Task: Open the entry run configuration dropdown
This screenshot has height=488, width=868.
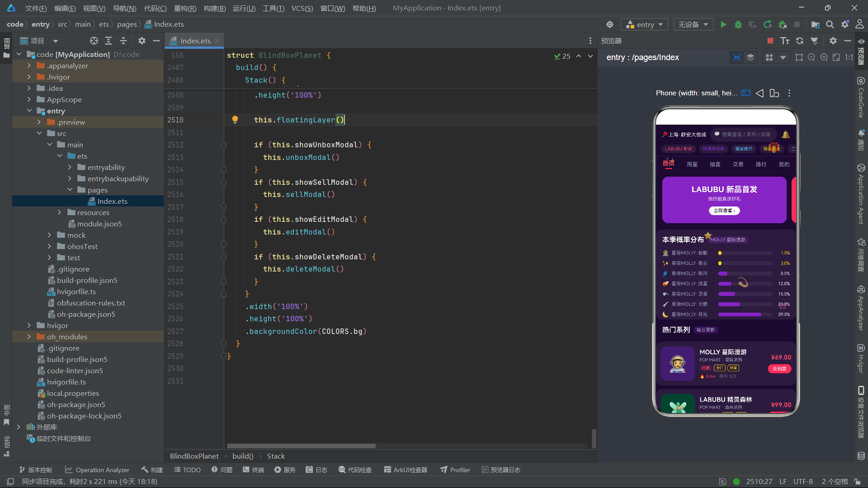Action: 644,24
